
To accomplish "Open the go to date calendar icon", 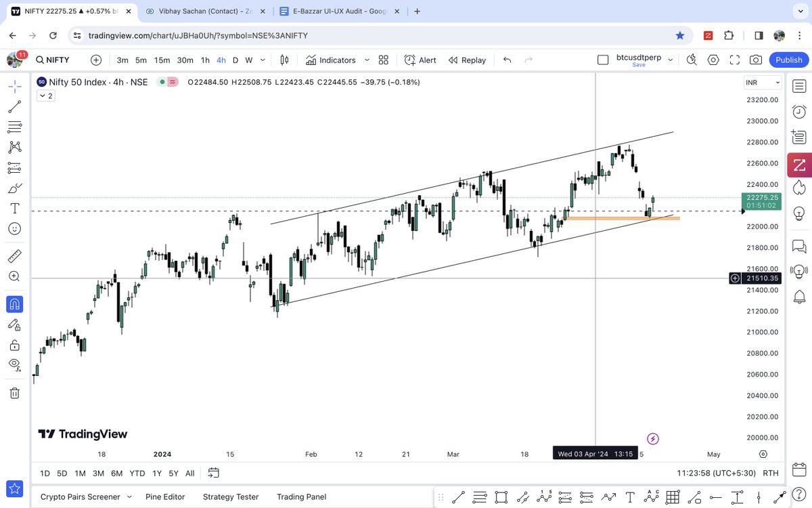I will 214,473.
